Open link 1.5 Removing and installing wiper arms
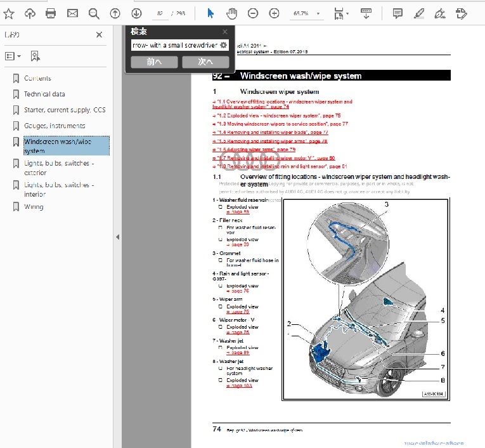Screen dimensions: 485x448 click(270, 141)
